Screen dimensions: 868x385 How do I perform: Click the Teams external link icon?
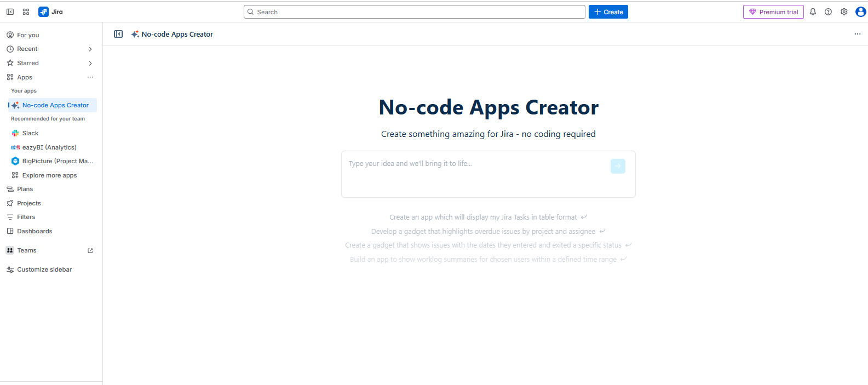pos(90,250)
